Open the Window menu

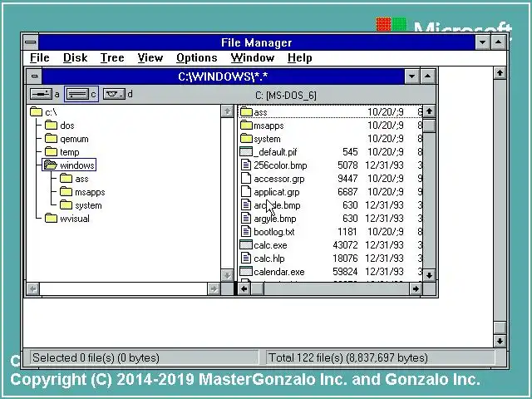253,58
